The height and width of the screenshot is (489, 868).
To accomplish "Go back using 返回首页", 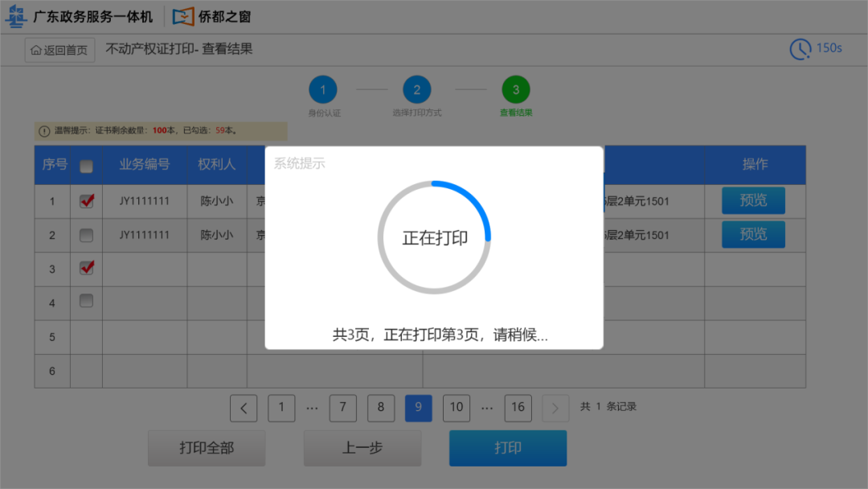I will [59, 49].
